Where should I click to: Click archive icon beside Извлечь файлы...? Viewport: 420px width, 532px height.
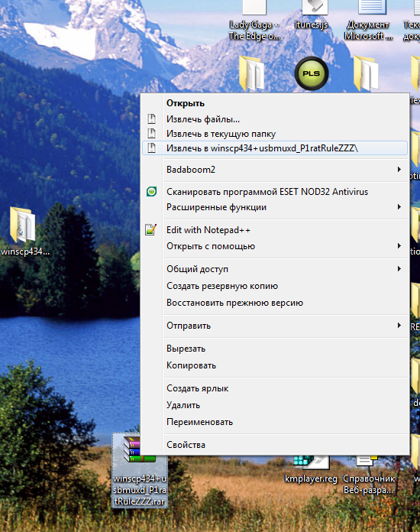click(151, 119)
